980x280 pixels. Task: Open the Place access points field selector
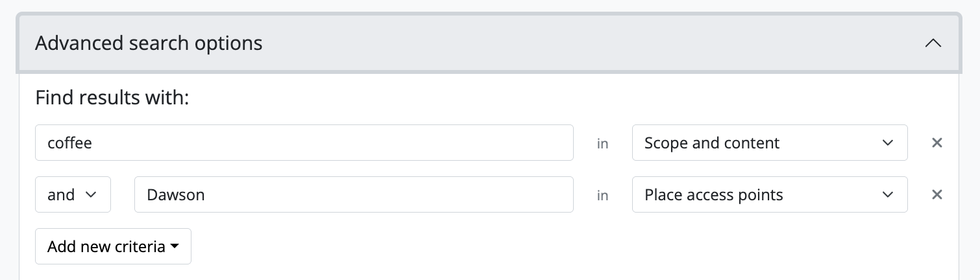[769, 194]
